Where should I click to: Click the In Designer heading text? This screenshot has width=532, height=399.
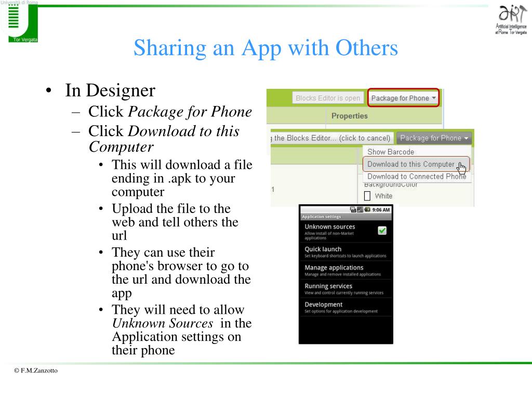(x=110, y=90)
